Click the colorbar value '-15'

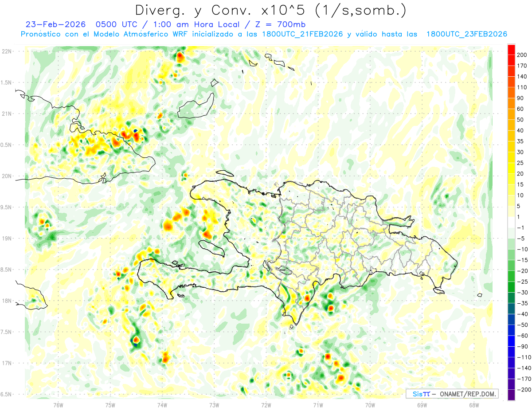(522, 260)
